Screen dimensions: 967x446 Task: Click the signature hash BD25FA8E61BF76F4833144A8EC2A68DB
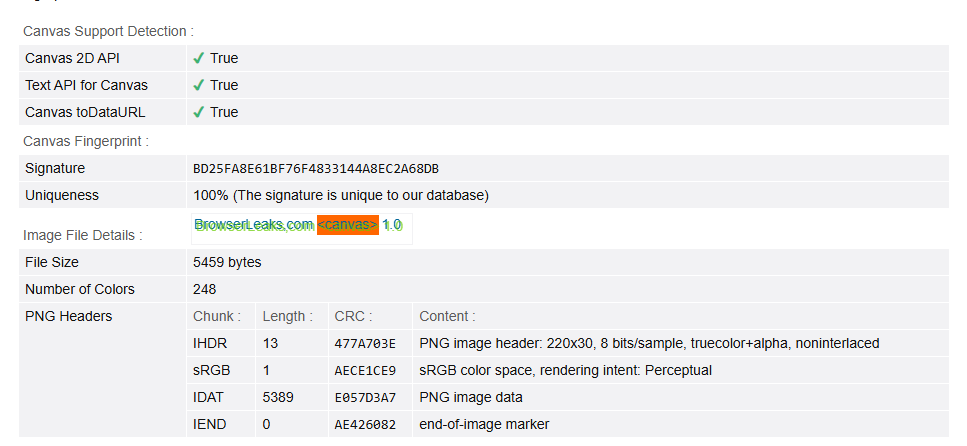coord(315,169)
